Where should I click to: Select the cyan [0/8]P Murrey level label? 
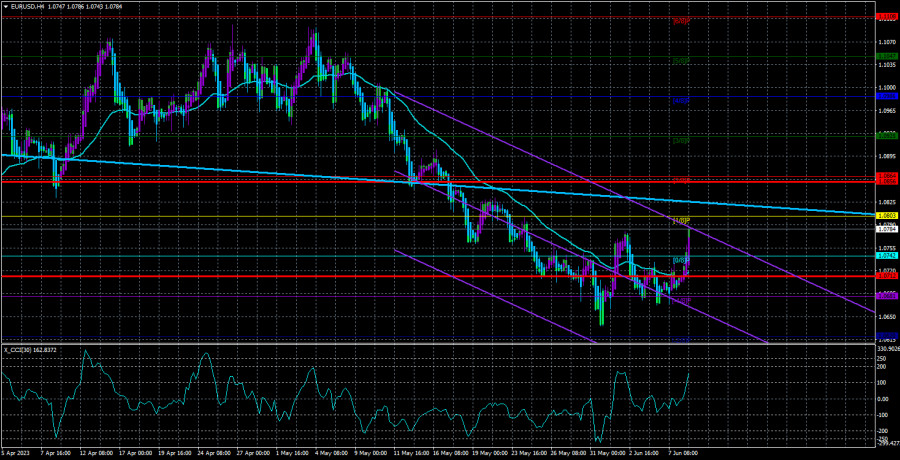[x=681, y=261]
